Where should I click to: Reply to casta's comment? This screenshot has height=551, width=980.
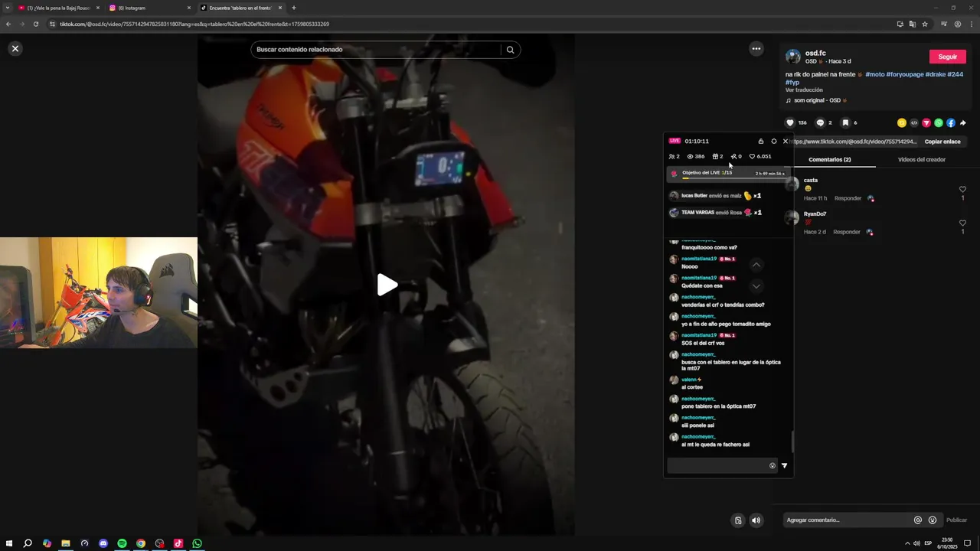(848, 198)
